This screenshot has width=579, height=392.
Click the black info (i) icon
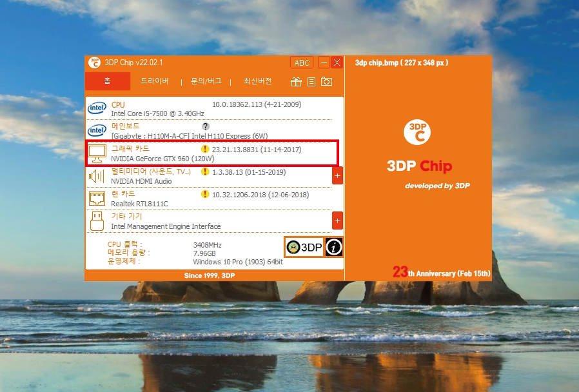[334, 247]
